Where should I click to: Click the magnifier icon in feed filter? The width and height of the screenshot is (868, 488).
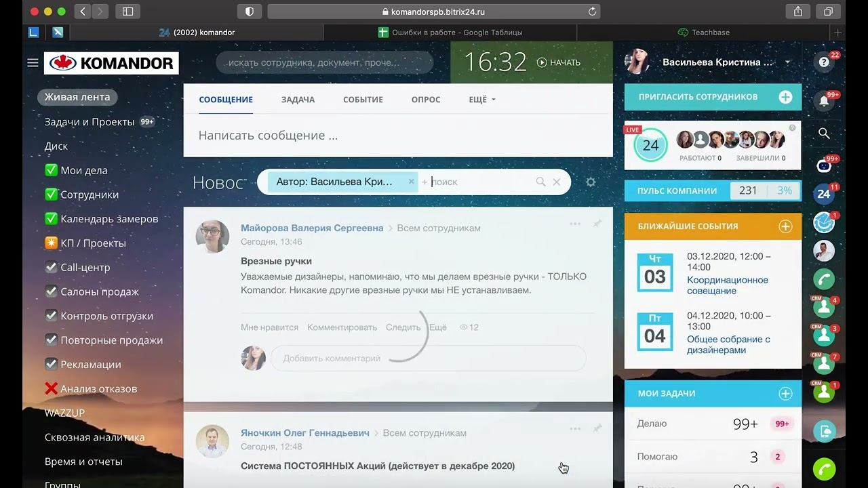540,182
